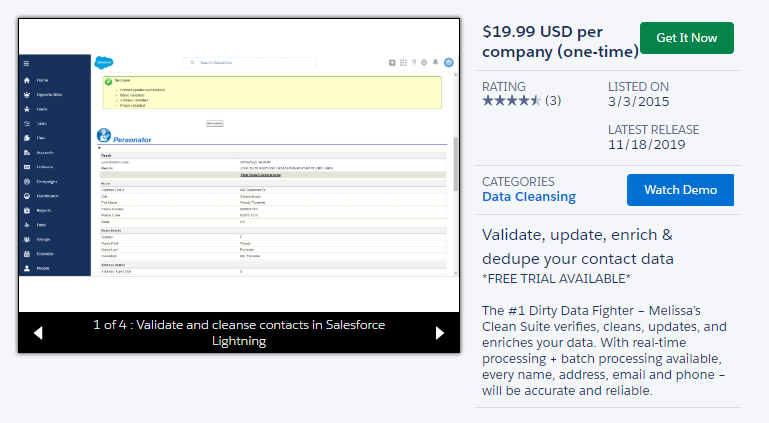Screen dimensions: 769x423
Task: Click the Watch Demo button
Action: point(679,189)
